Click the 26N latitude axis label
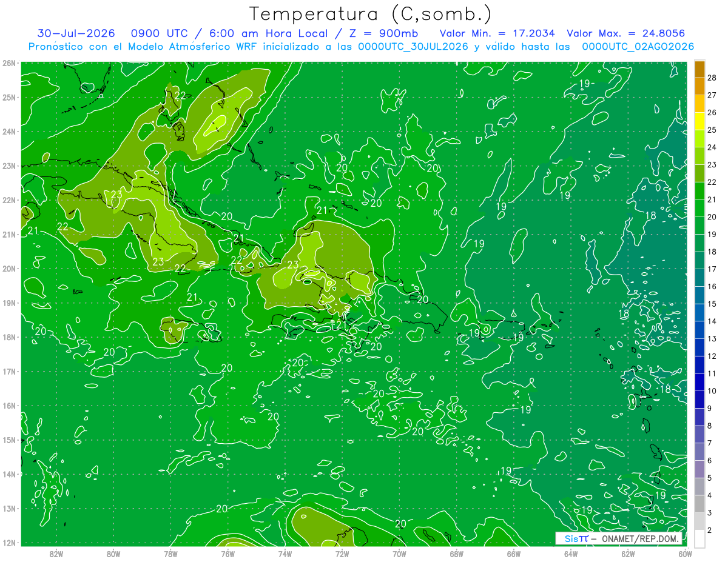Screen dimensions: 728x562 pos(8,63)
